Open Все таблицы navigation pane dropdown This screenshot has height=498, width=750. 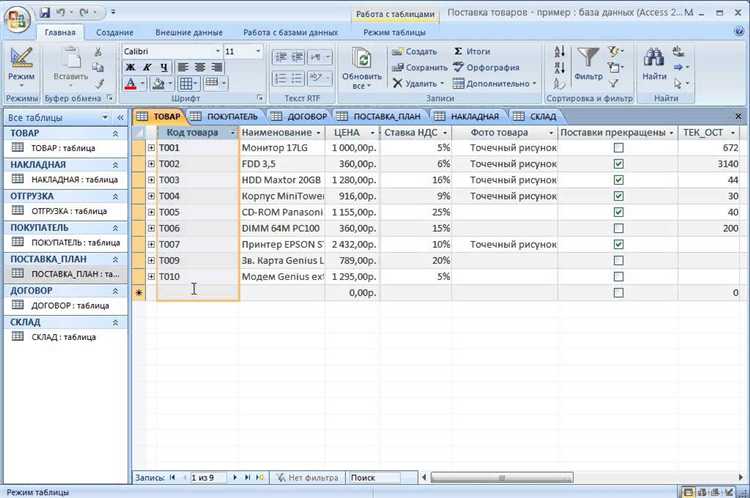tap(105, 117)
